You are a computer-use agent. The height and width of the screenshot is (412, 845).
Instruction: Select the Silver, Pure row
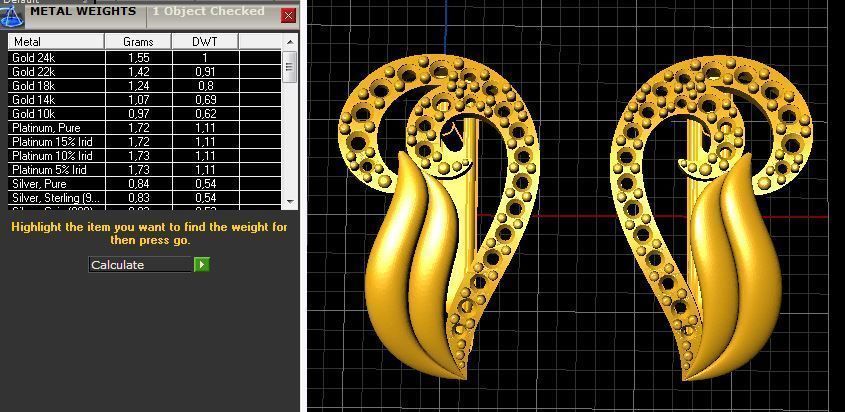click(x=144, y=184)
